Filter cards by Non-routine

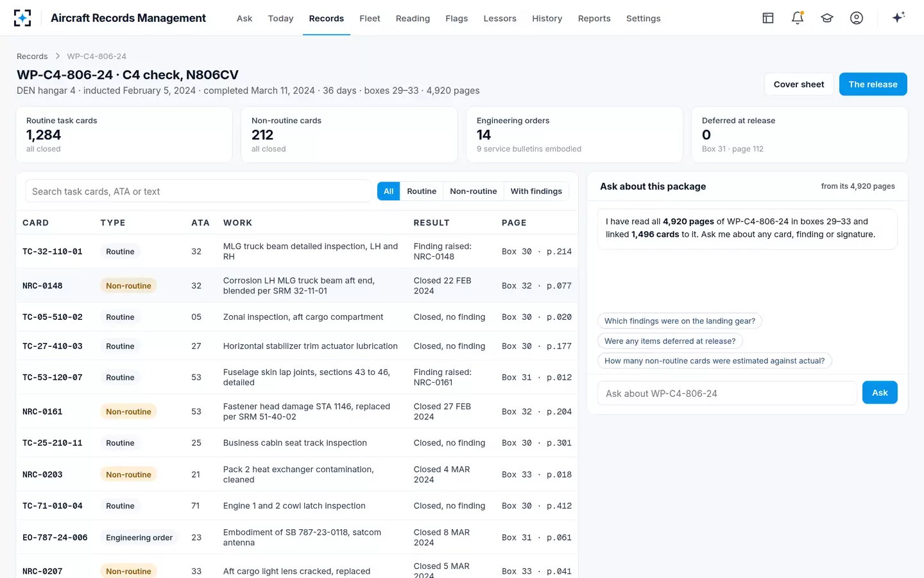(x=474, y=191)
